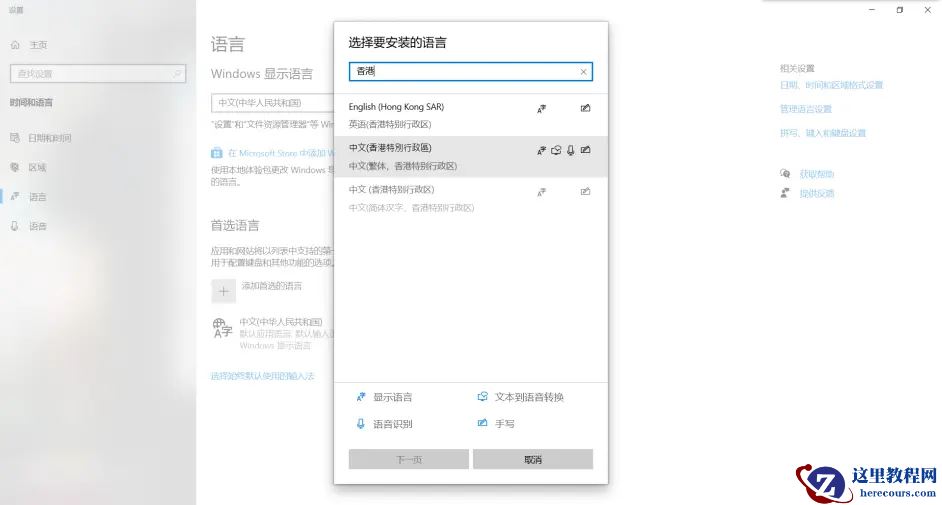942x505 pixels.
Task: Click 提供反馈 link
Action: [x=816, y=193]
